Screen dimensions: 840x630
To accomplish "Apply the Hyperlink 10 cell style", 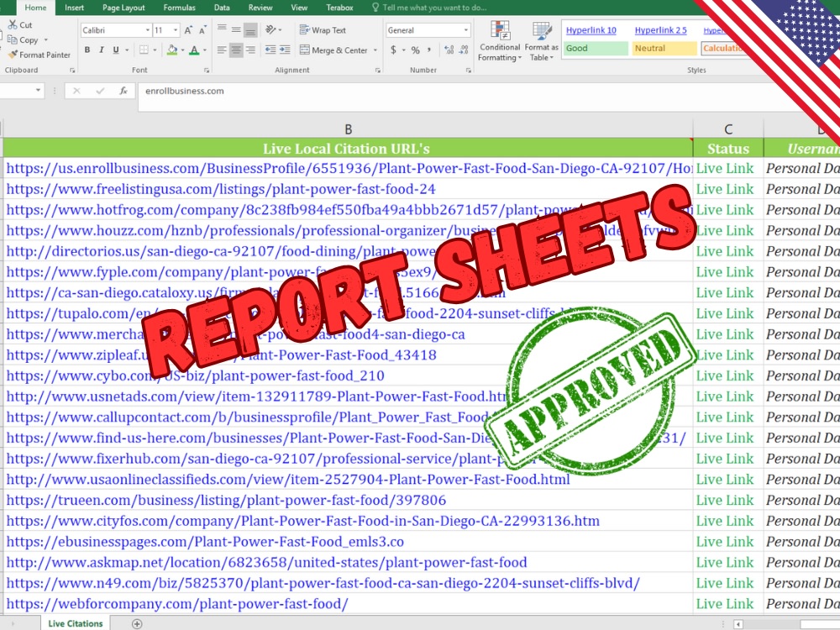I will click(x=591, y=30).
